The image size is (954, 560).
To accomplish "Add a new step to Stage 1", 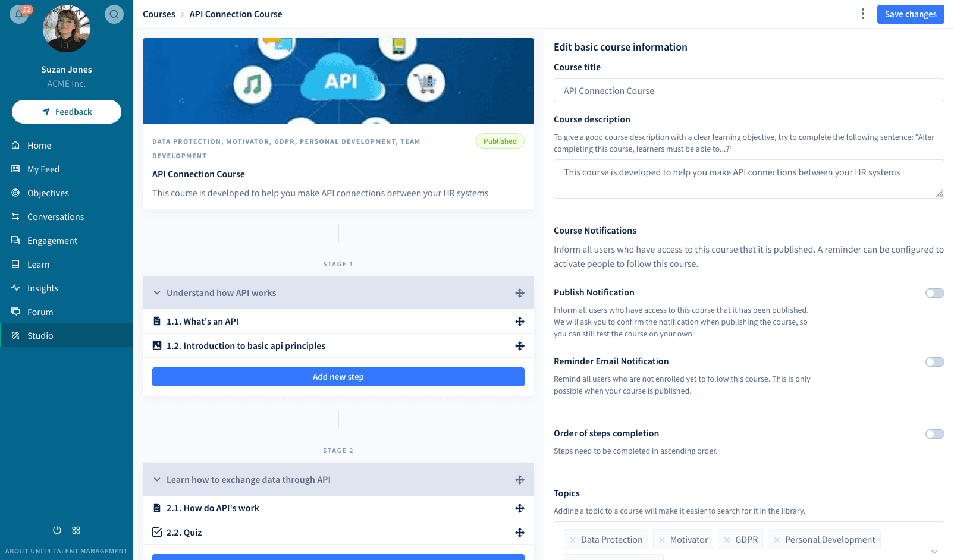I will pyautogui.click(x=338, y=376).
